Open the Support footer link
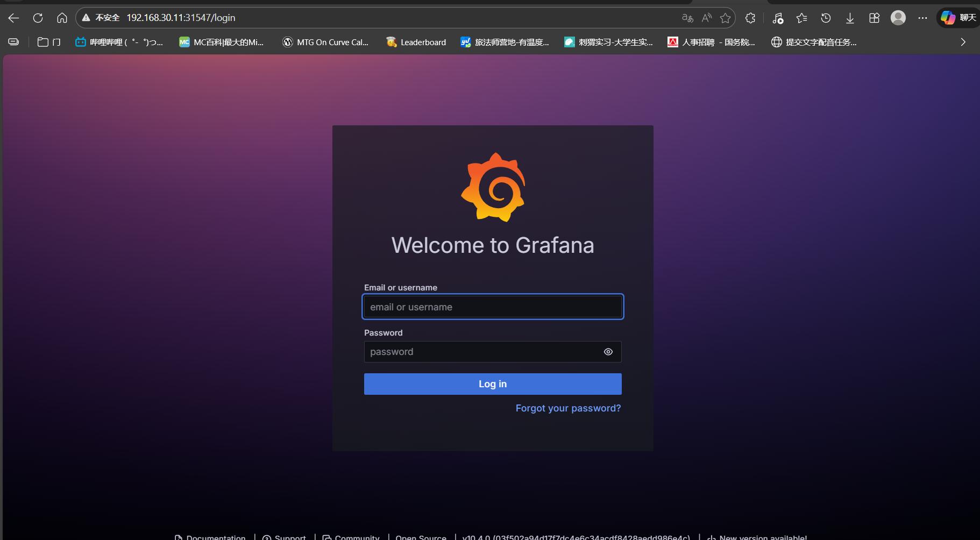The height and width of the screenshot is (540, 980). (x=284, y=537)
